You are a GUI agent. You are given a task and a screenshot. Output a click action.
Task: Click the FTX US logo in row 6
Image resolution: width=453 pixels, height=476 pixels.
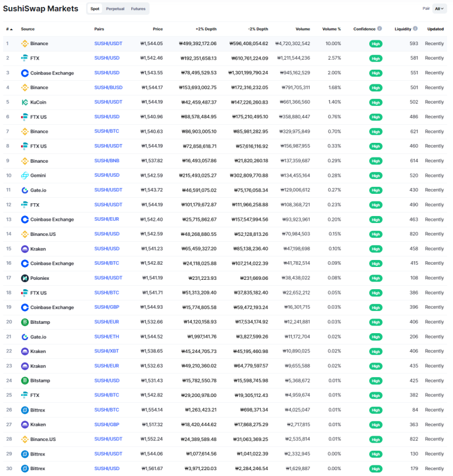click(x=25, y=117)
